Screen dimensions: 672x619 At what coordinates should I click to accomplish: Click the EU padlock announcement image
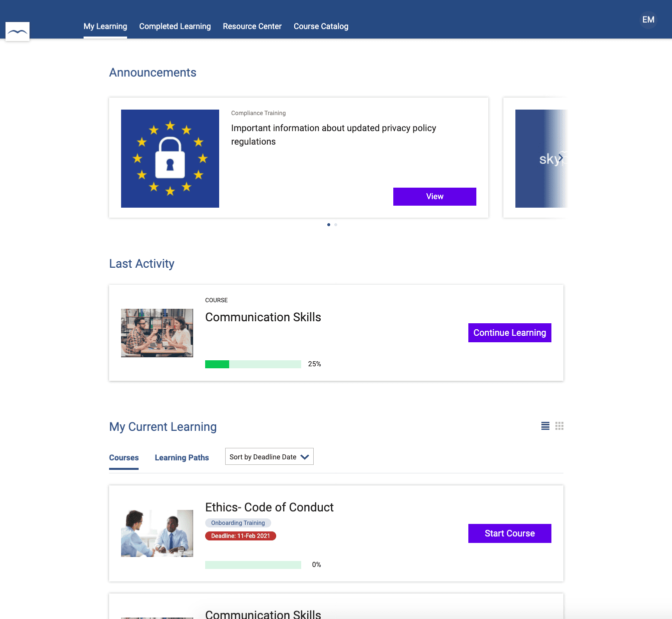point(170,159)
